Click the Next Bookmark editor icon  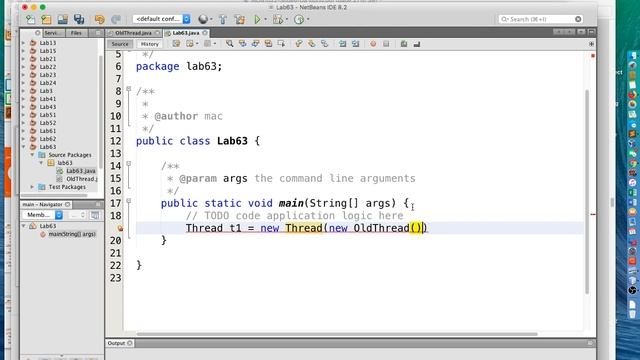[311, 44]
